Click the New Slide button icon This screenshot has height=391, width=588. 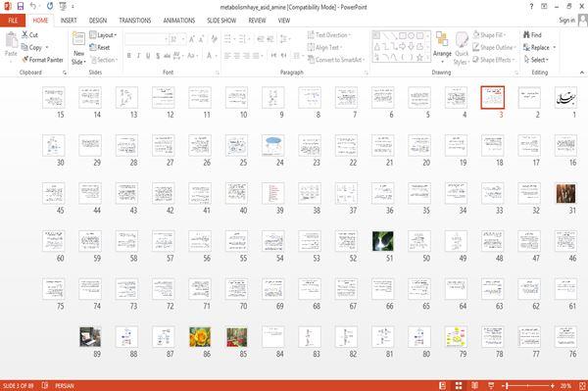tap(78, 39)
